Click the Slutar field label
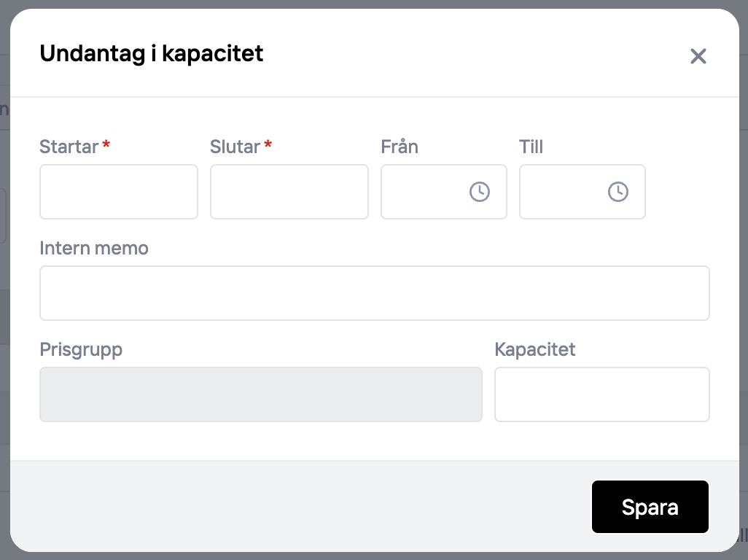 click(x=235, y=147)
